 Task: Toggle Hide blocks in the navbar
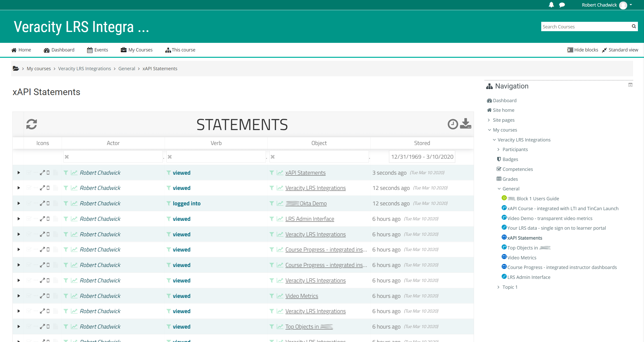pos(583,50)
